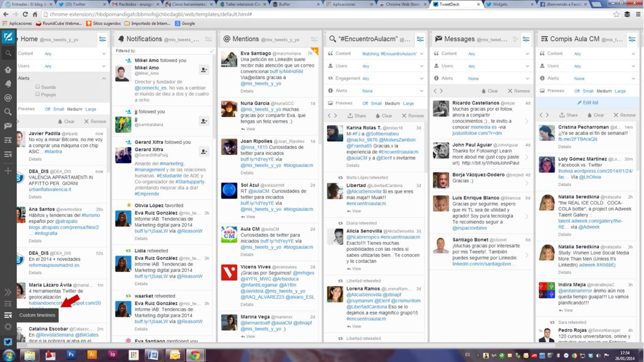Screen dimensions: 644x362
Task: Open the Notifications bell icon in sidebar
Action: click(8, 84)
